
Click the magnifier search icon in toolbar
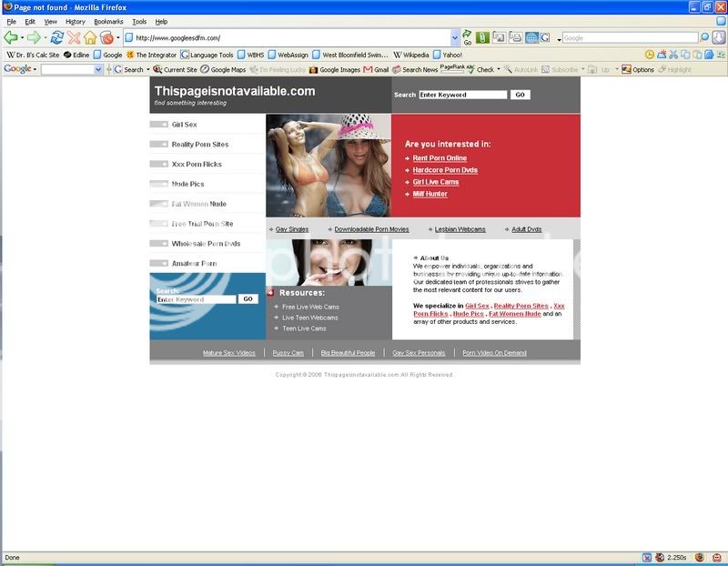704,37
